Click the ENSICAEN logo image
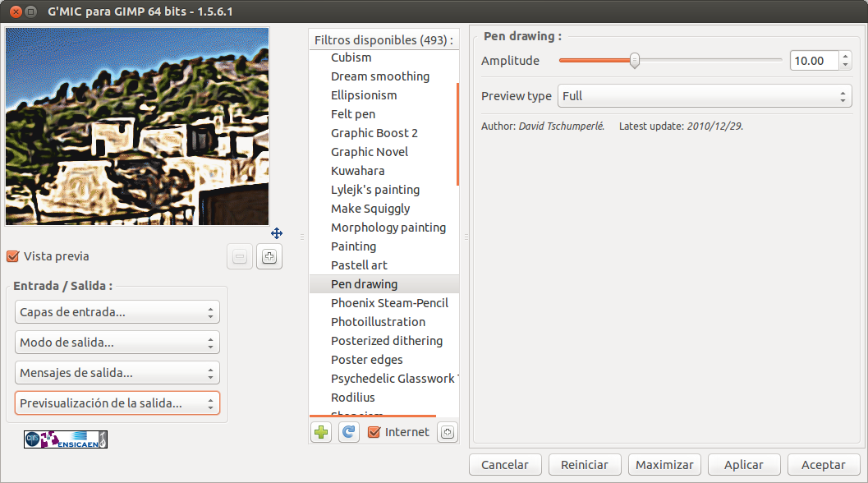 coord(66,439)
